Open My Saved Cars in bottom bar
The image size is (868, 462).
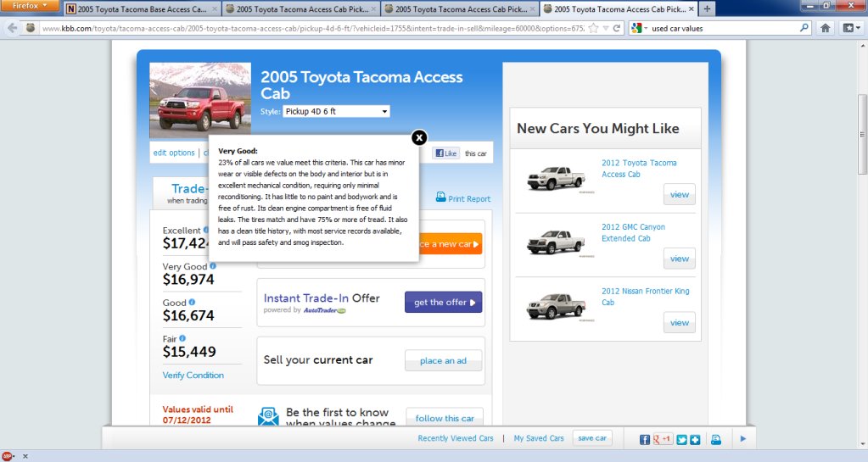click(x=539, y=438)
